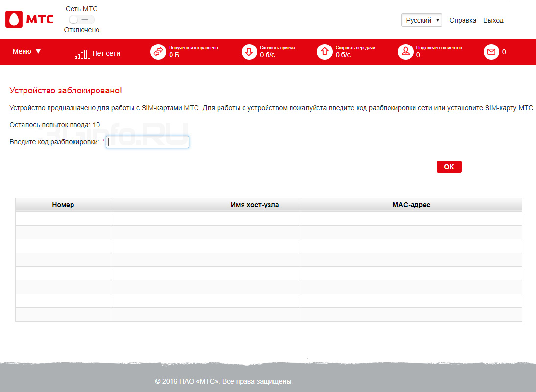
Task: Click the download speed arrow icon
Action: pos(249,52)
